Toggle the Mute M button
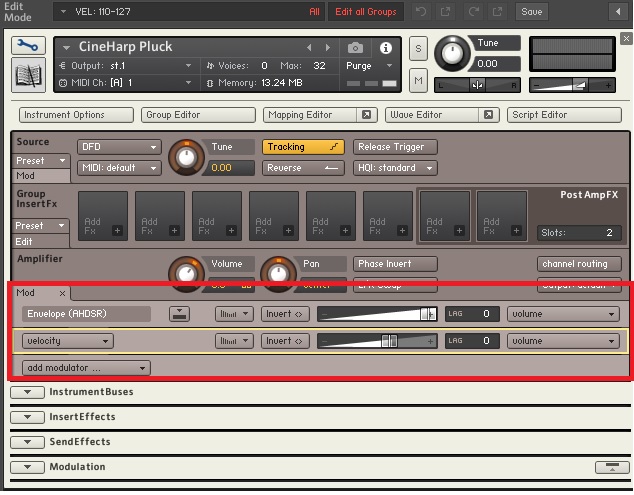 (418, 80)
